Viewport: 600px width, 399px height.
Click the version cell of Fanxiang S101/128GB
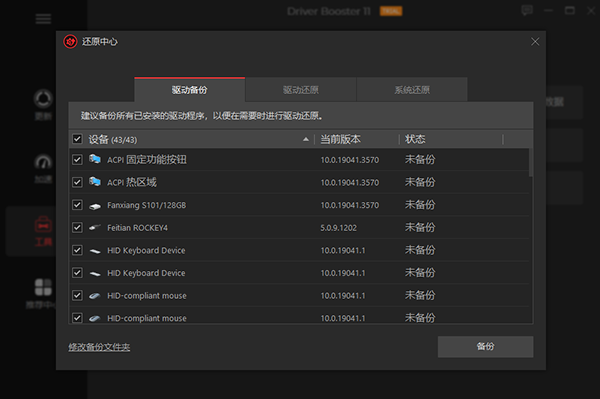[350, 205]
